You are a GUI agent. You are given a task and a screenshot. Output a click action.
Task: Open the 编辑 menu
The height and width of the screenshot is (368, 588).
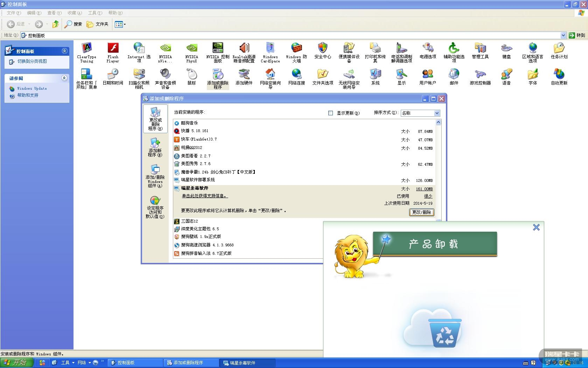click(34, 13)
